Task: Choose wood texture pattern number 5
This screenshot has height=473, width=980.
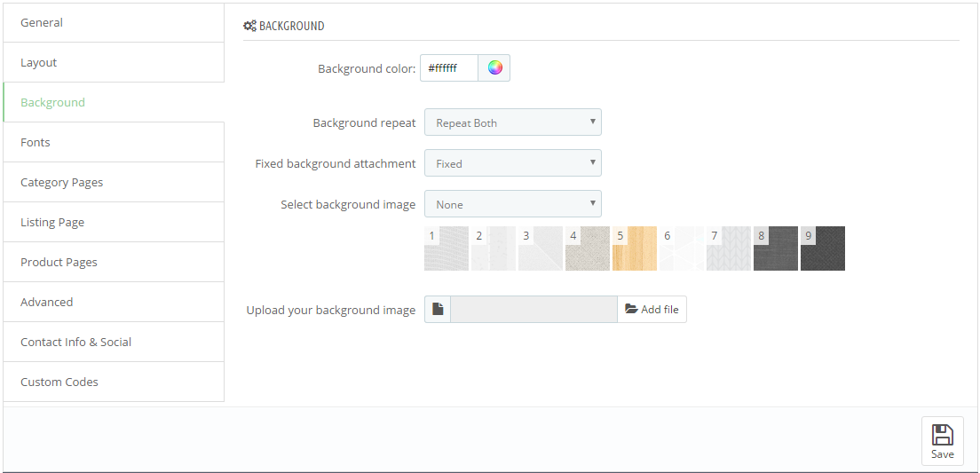Action: pos(635,248)
